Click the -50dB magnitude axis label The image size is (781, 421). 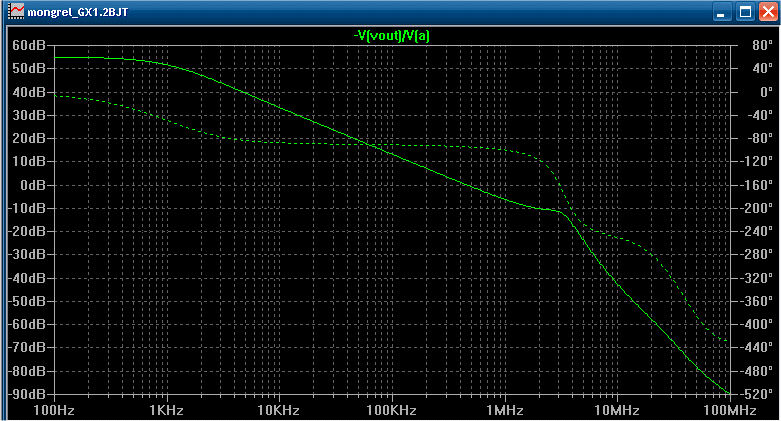tap(26, 301)
